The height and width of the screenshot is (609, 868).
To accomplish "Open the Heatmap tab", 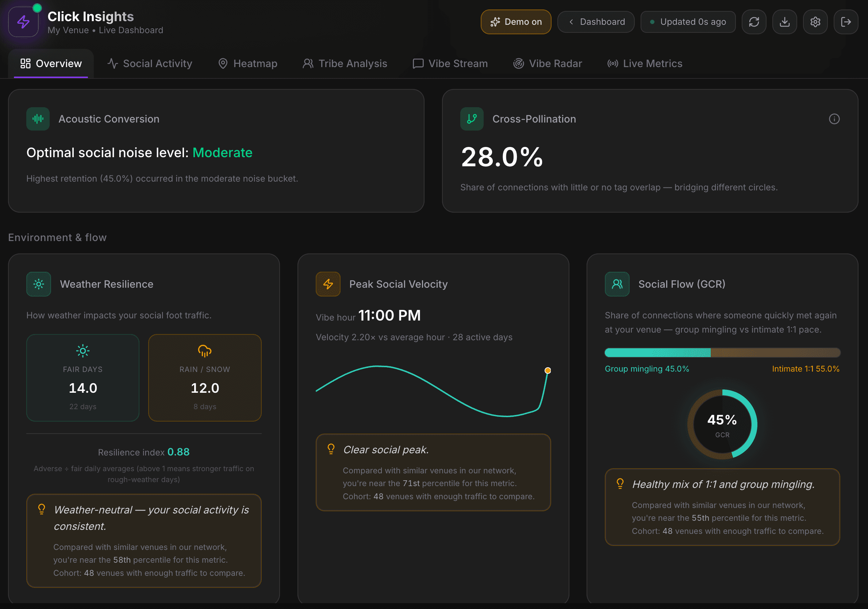I will 248,63.
